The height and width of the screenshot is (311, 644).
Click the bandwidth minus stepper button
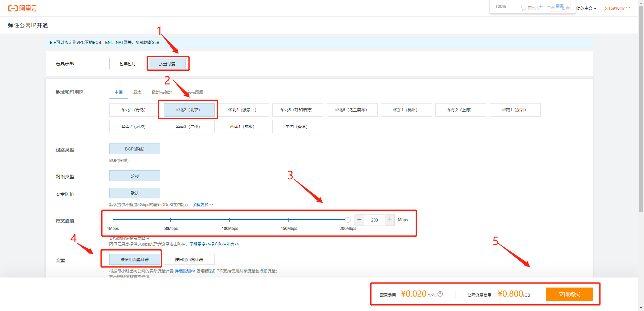coord(359,220)
